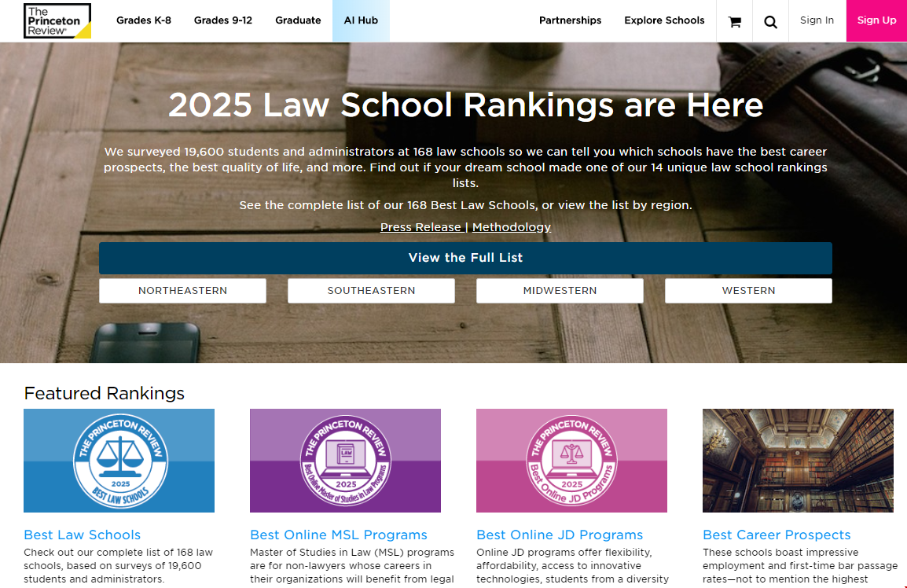Click the library photo for Career Prospects
The height and width of the screenshot is (588, 907).
[x=798, y=461]
